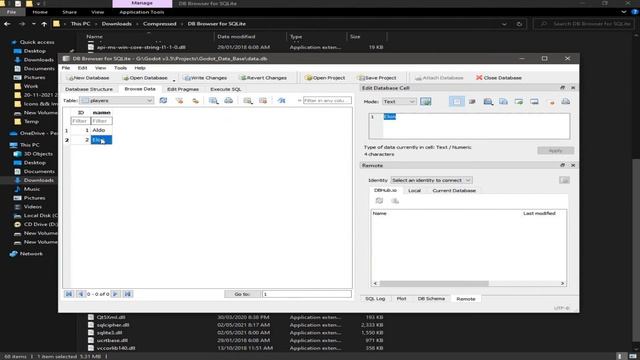Image resolution: width=640 pixels, height=360 pixels.
Task: Click Open Project toolbar button
Action: (x=325, y=78)
